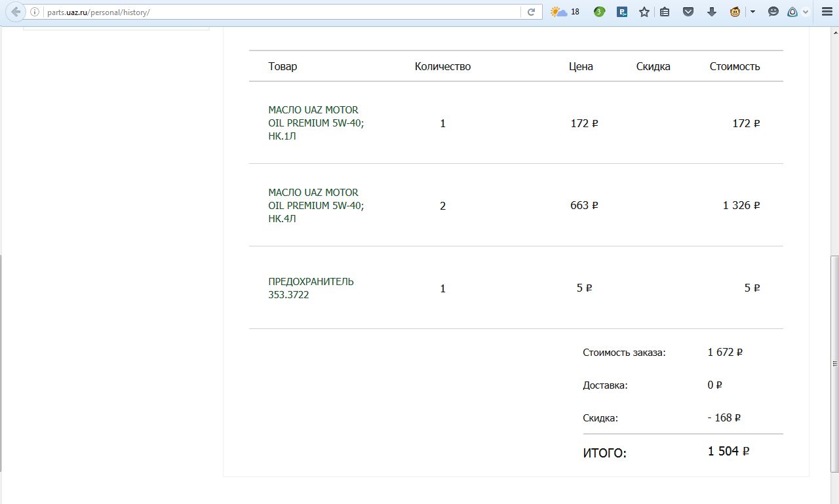Select discount value - 168 ₽
Viewport: 839px width, 504px height.
pos(724,417)
